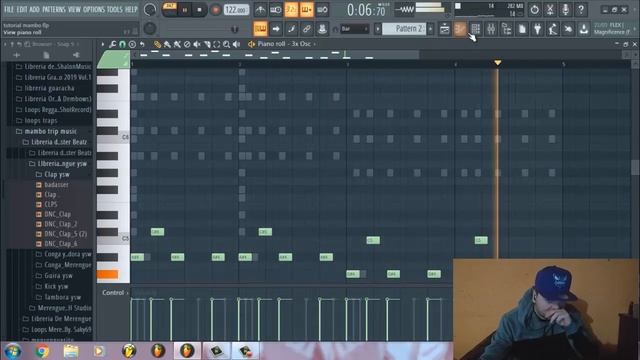
Task: Click the stamp tool icon in the recording panel
Action: pos(322,29)
